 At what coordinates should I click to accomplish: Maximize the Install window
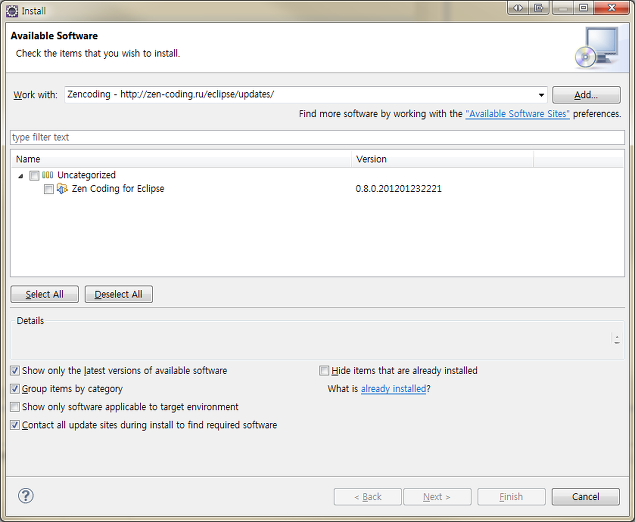[x=583, y=8]
